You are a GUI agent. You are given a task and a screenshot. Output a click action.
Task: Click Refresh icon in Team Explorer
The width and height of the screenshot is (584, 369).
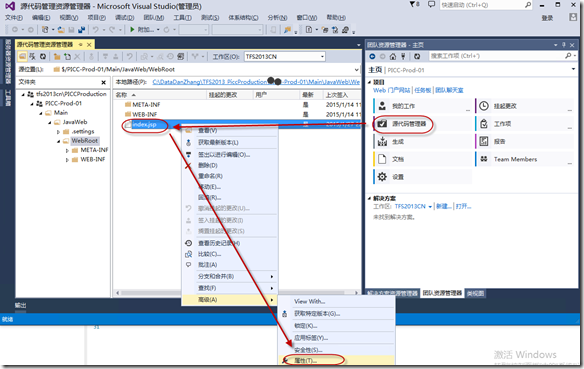pos(417,56)
